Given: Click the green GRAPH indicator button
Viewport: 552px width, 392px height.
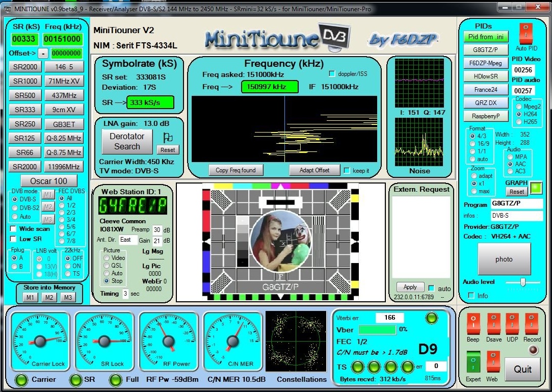Looking at the screenshot, I should click(x=536, y=188).
